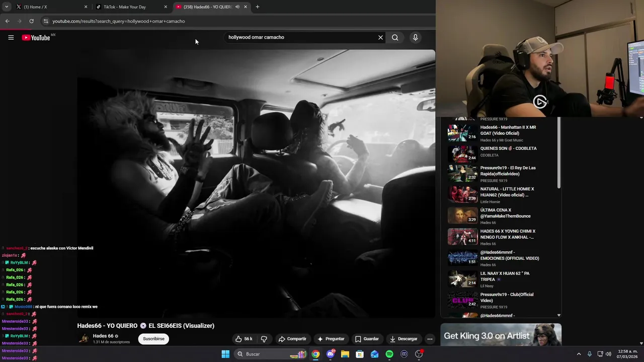The image size is (644, 362).
Task: Open Pressure9x19 - Club(Official Video) thumbnail
Action: pyautogui.click(x=462, y=300)
